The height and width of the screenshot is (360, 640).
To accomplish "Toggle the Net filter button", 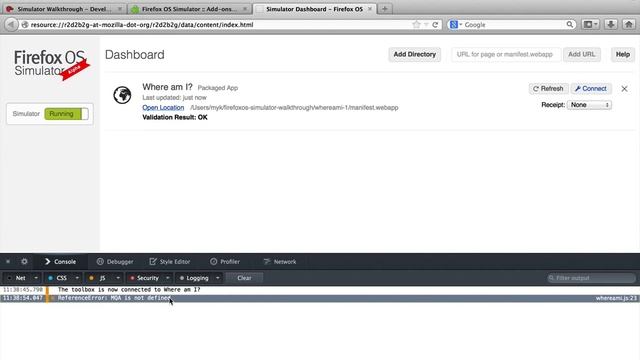I will [17, 278].
